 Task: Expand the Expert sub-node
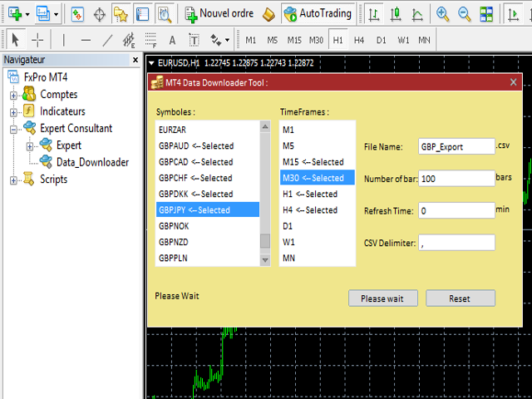(30, 146)
